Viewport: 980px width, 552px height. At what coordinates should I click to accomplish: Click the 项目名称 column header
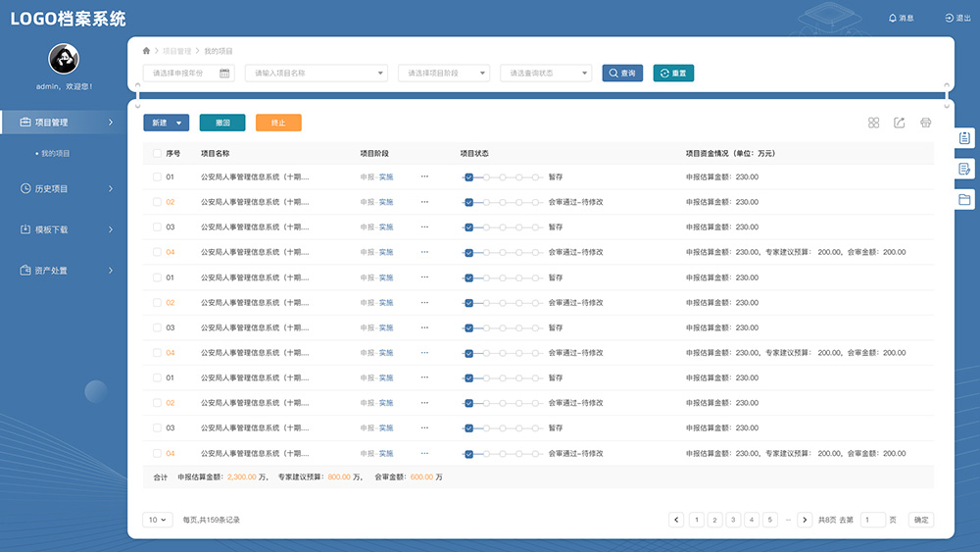tap(215, 153)
